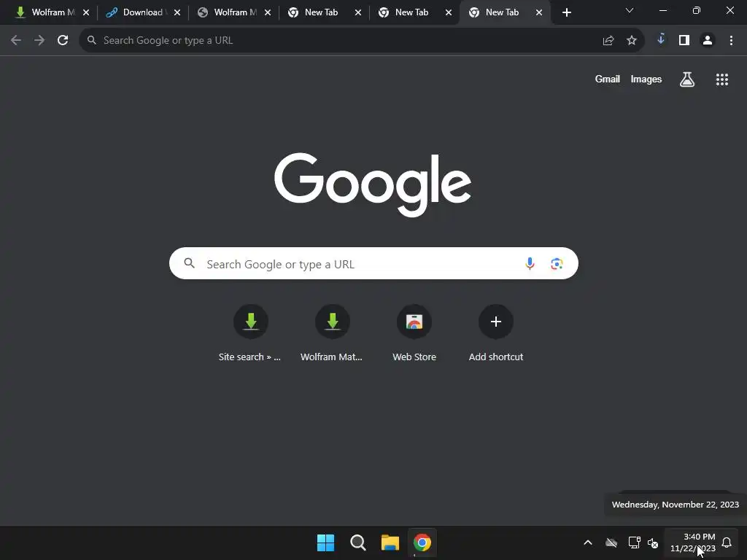
Task: Open the downloads indicator in the toolbar
Action: 661,39
